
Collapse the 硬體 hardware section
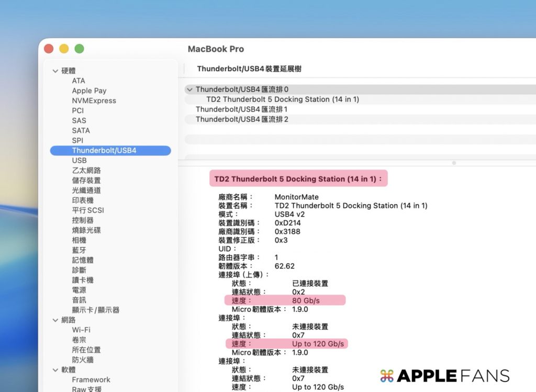click(55, 71)
